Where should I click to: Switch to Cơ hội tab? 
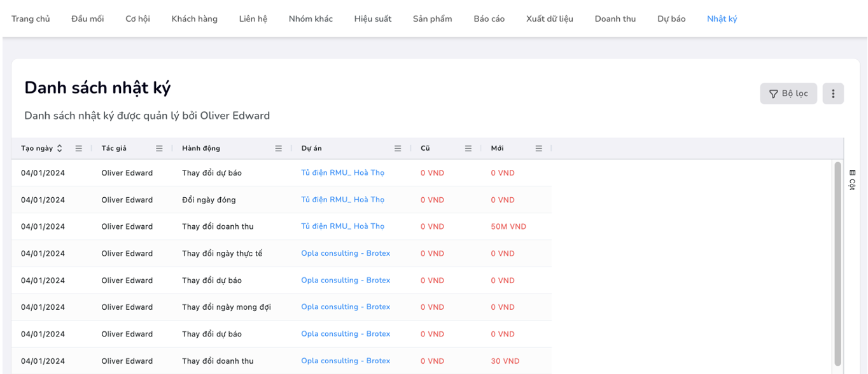tap(137, 18)
